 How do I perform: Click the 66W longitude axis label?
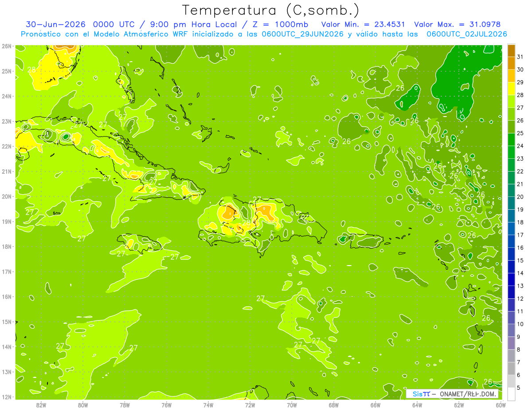[376, 405]
